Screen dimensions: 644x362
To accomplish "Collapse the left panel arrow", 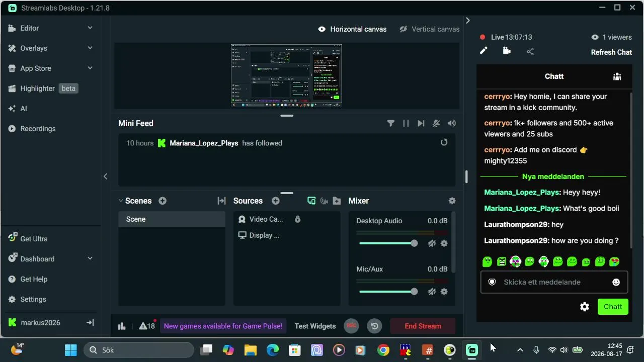I will click(105, 176).
